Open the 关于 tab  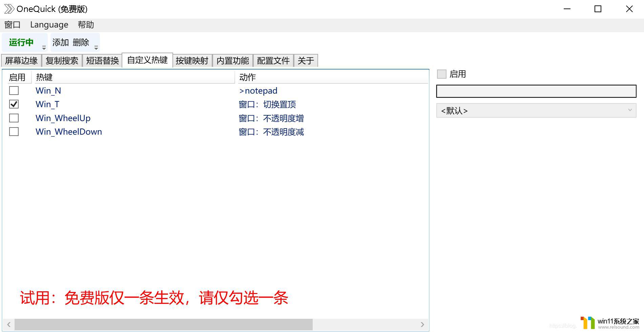coord(306,61)
